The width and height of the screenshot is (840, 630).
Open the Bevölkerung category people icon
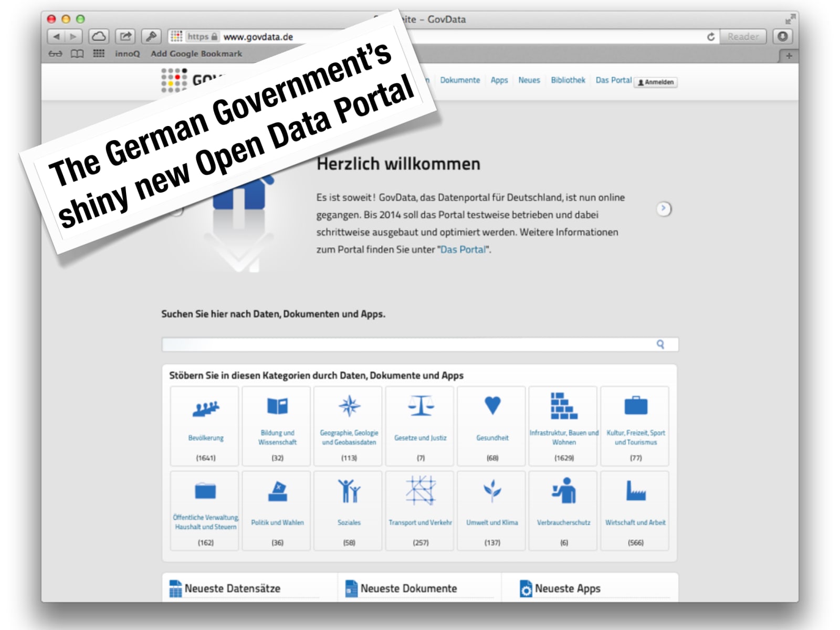(205, 408)
